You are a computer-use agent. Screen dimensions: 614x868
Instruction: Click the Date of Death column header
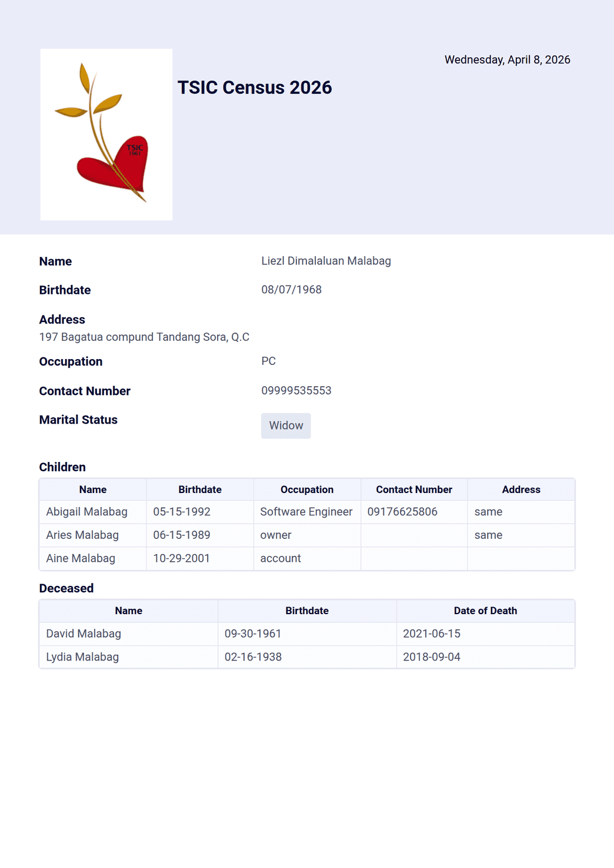(x=485, y=611)
